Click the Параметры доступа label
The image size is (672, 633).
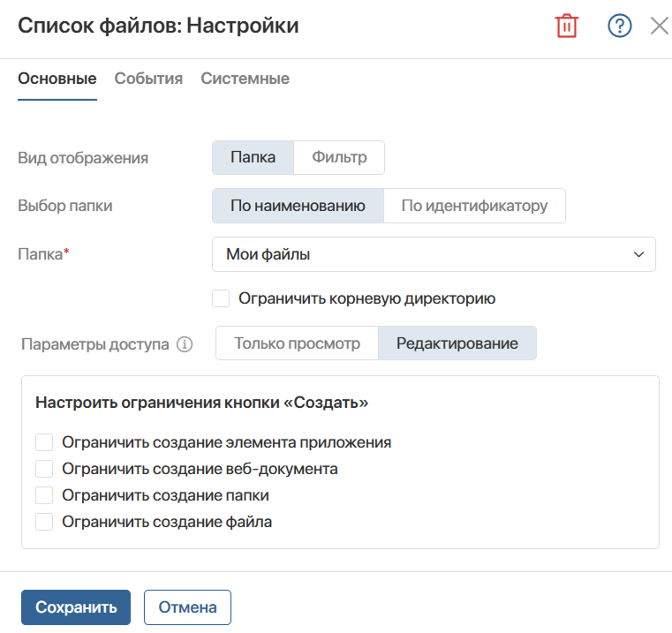95,344
